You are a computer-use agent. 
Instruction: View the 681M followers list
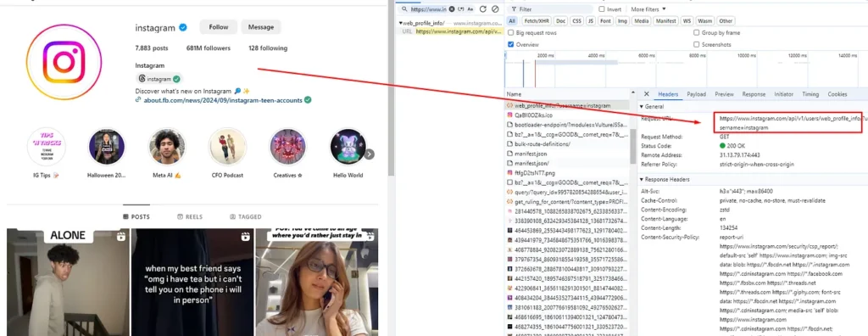pos(209,48)
